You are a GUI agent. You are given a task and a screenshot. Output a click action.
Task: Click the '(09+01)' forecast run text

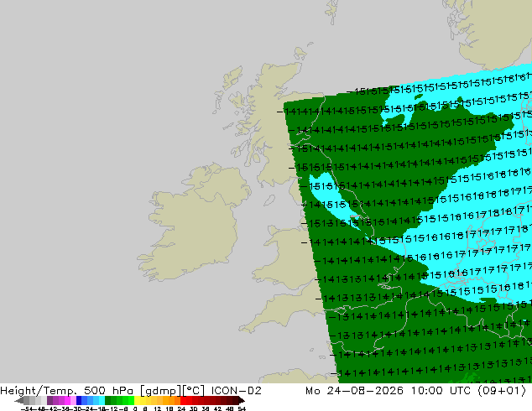(x=502, y=391)
